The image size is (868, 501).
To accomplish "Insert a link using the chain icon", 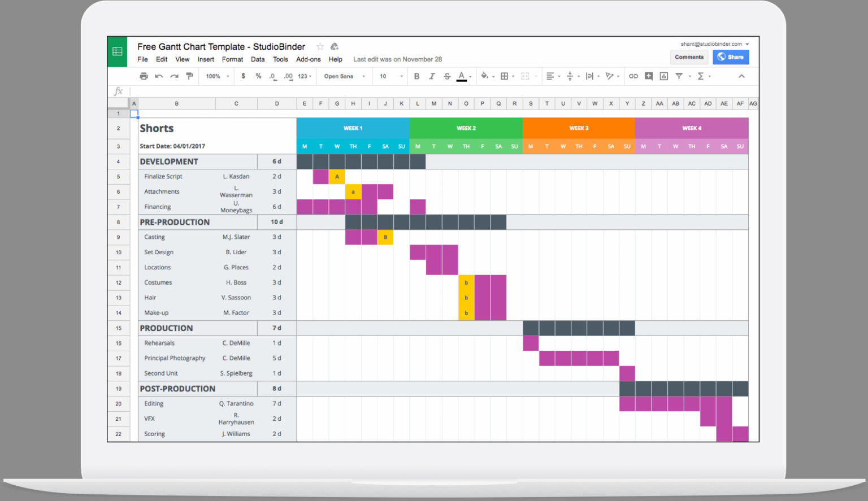I will (x=633, y=76).
